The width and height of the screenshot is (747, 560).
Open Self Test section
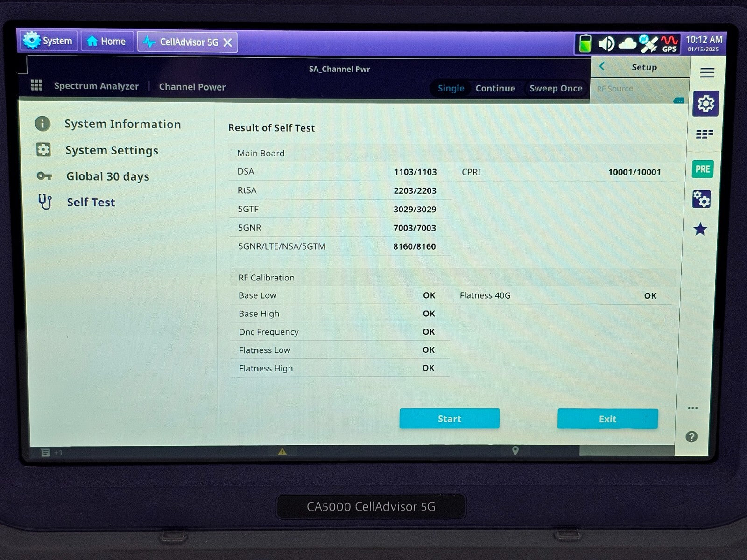pyautogui.click(x=91, y=202)
